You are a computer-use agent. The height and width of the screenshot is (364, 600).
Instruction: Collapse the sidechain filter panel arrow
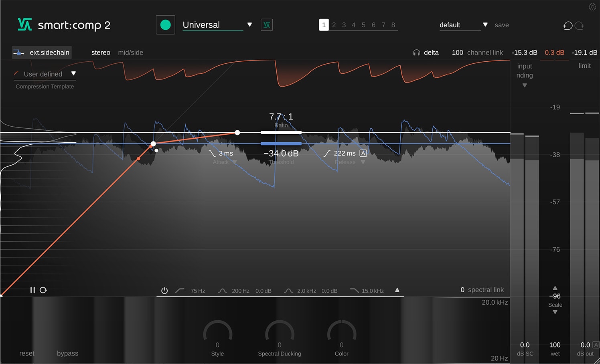click(x=397, y=290)
